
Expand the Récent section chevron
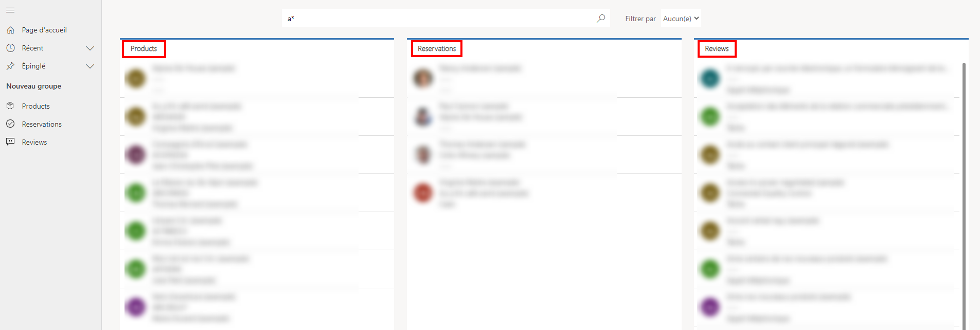click(90, 48)
